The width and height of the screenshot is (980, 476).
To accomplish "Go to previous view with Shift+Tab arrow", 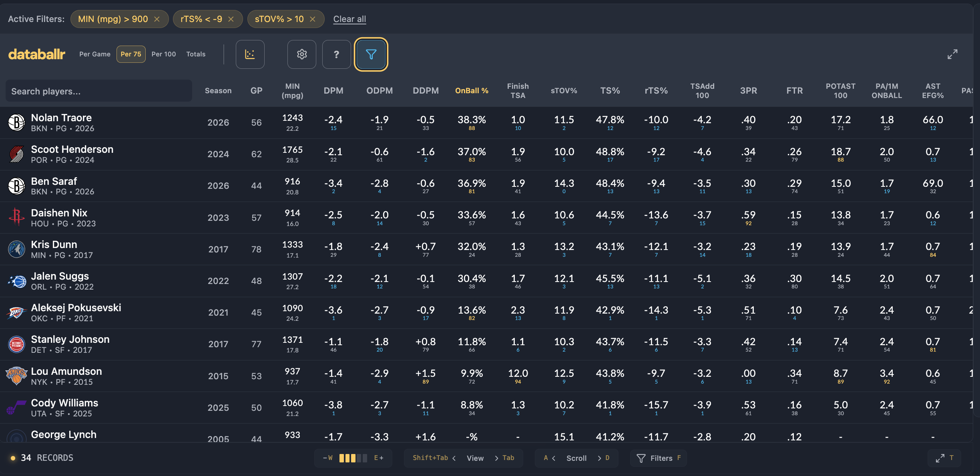I will (434, 458).
